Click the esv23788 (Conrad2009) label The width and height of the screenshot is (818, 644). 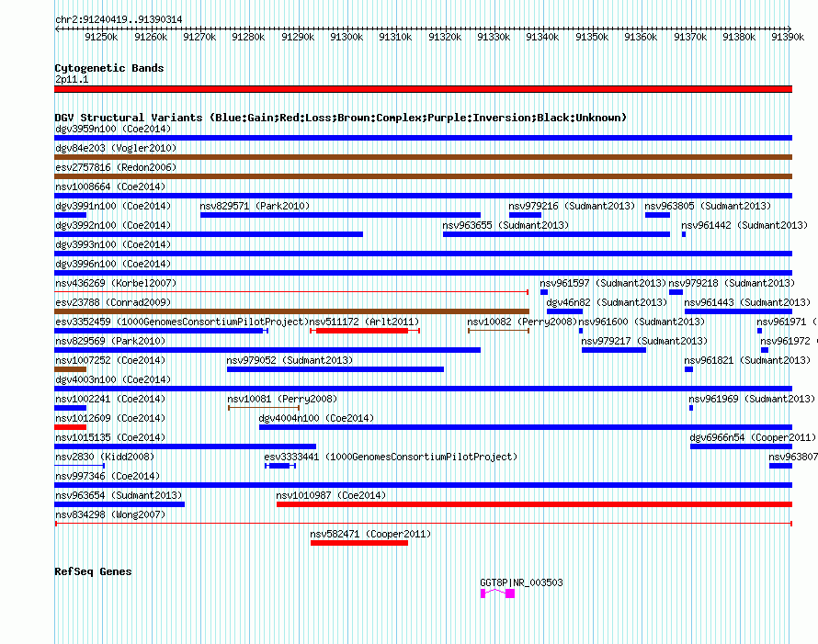click(x=113, y=302)
